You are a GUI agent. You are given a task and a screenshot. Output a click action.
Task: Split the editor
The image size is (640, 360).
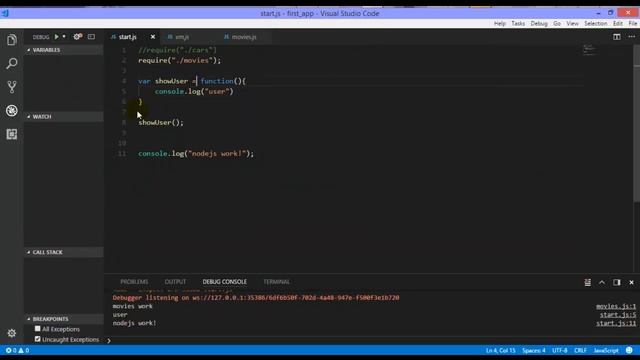click(617, 37)
